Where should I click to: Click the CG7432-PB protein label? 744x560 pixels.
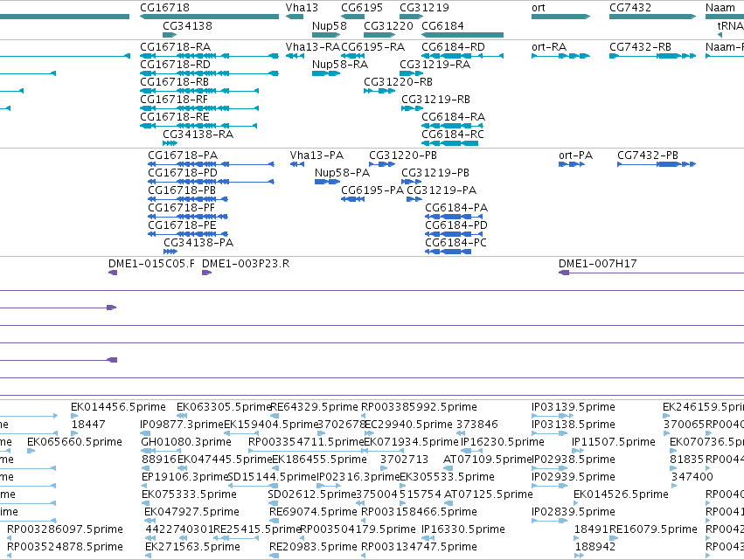pyautogui.click(x=648, y=156)
